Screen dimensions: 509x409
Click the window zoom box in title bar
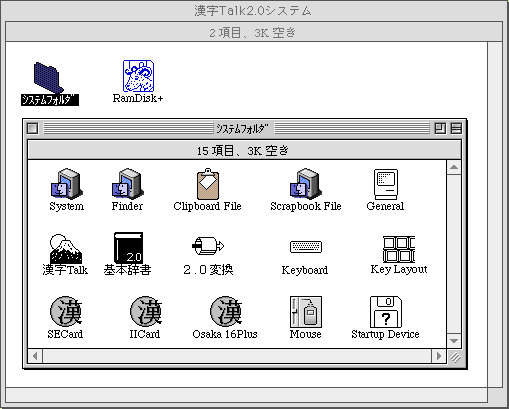[440, 128]
